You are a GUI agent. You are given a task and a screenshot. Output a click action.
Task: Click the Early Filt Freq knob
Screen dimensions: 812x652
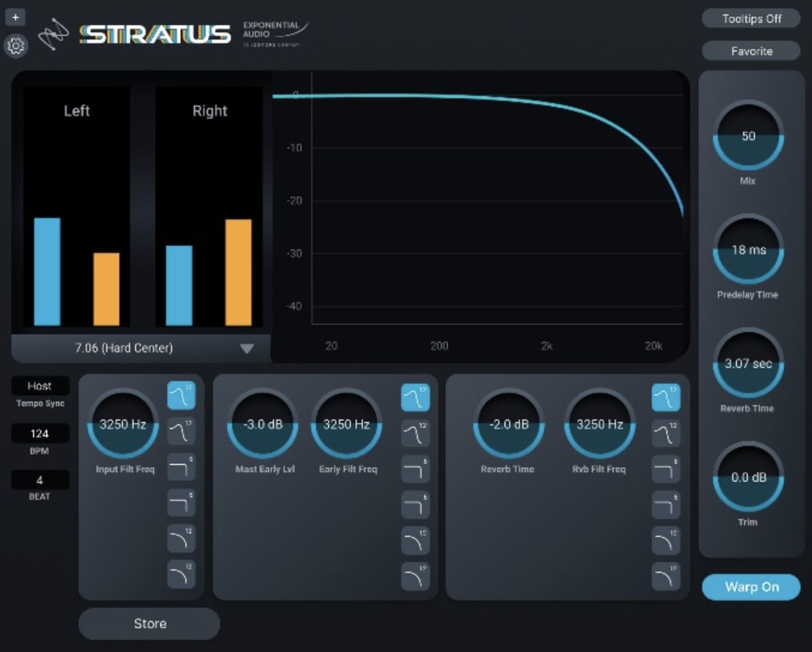coord(346,424)
